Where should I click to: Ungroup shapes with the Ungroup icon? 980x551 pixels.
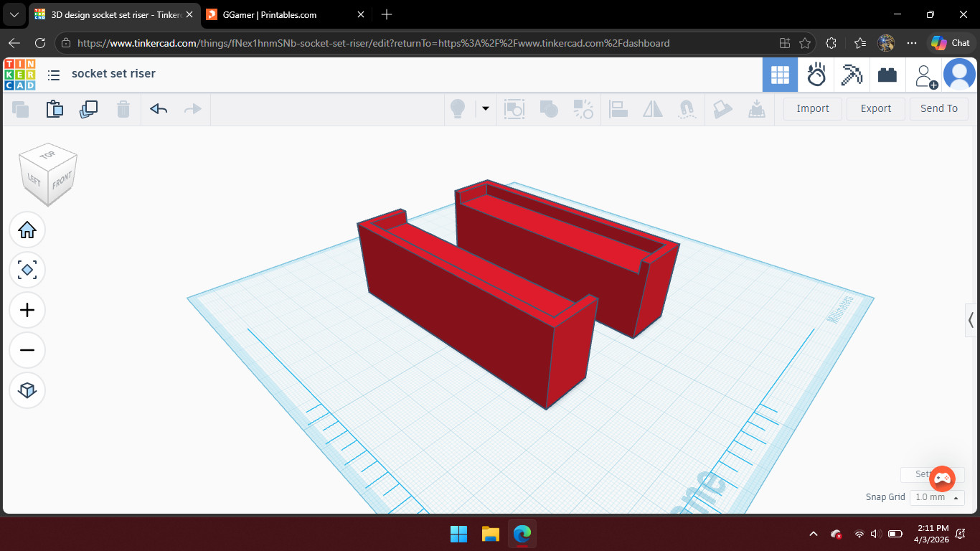[x=583, y=109]
